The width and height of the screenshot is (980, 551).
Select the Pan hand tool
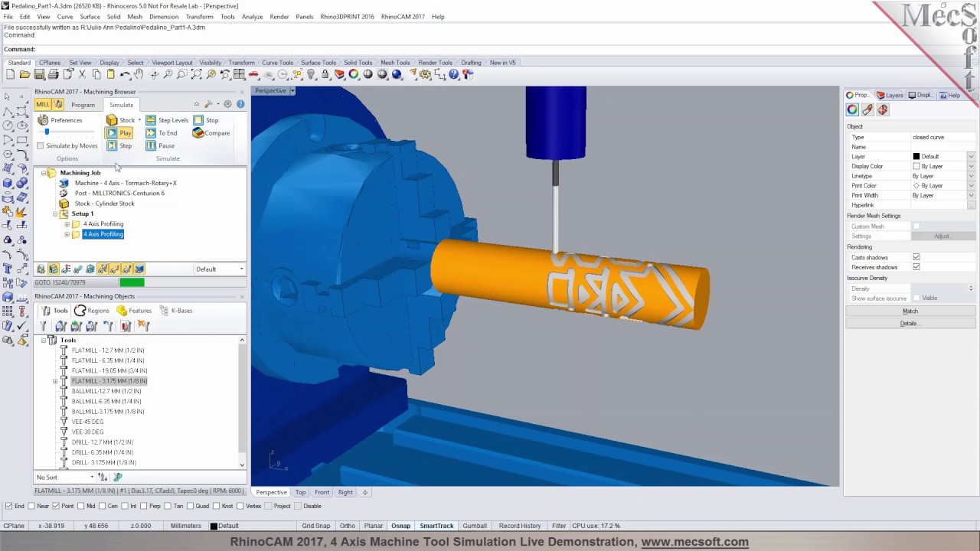pos(139,74)
